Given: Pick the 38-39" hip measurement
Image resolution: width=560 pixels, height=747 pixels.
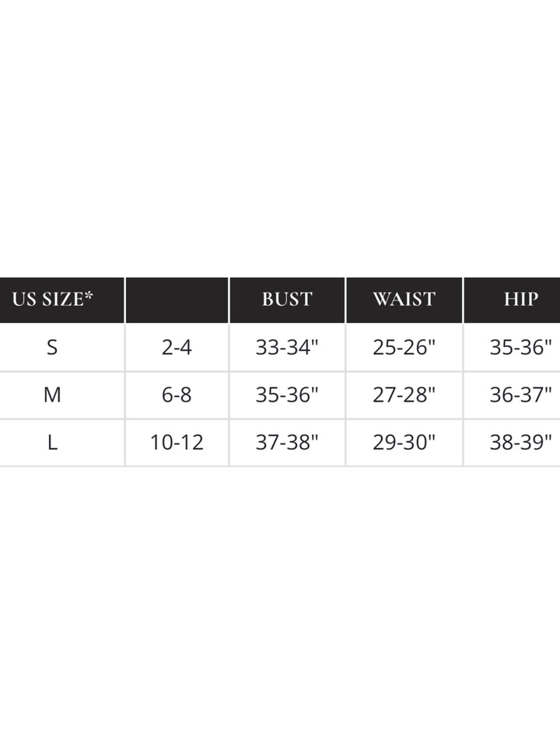Looking at the screenshot, I should [520, 443].
